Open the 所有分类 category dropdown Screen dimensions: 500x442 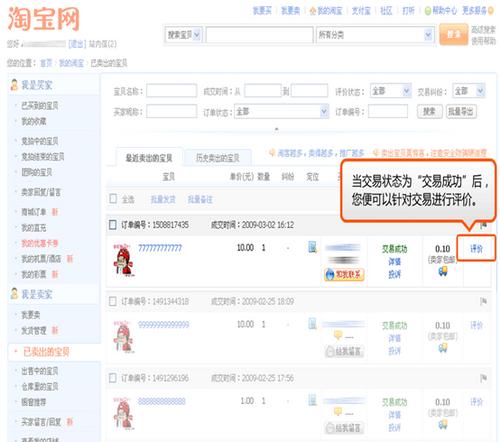tap(375, 35)
